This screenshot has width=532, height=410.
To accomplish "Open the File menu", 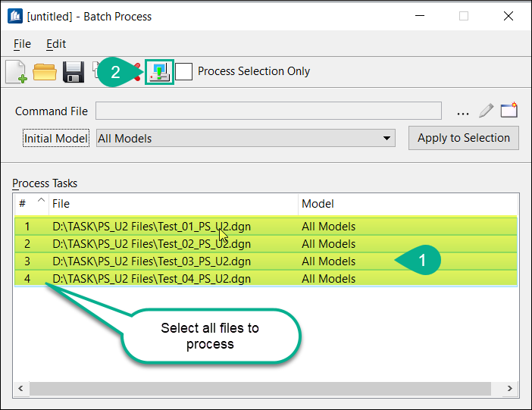I will (23, 44).
